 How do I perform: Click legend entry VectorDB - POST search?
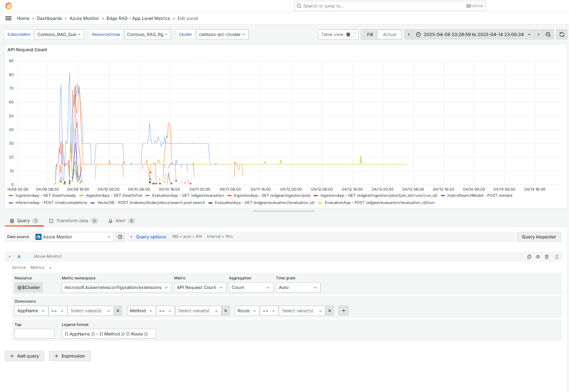(151, 203)
